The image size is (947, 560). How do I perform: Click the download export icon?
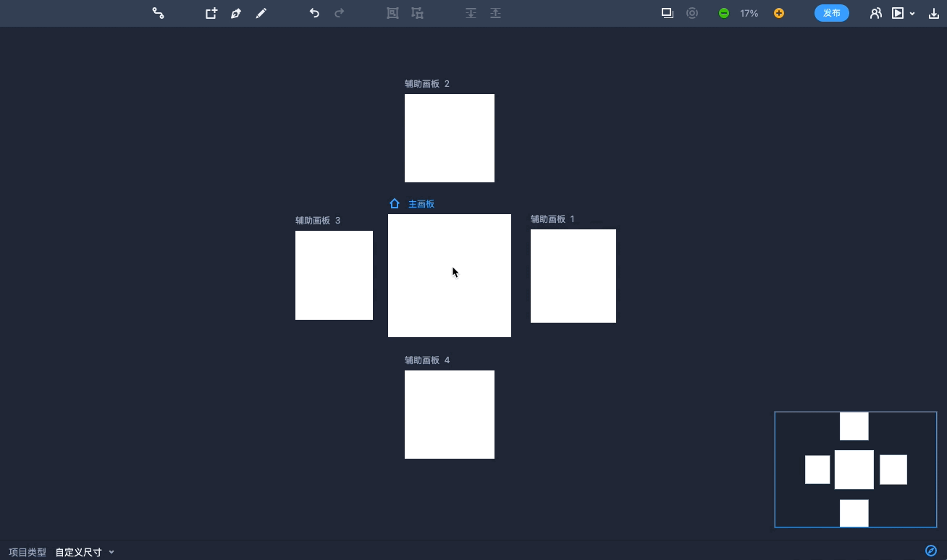[x=934, y=13]
